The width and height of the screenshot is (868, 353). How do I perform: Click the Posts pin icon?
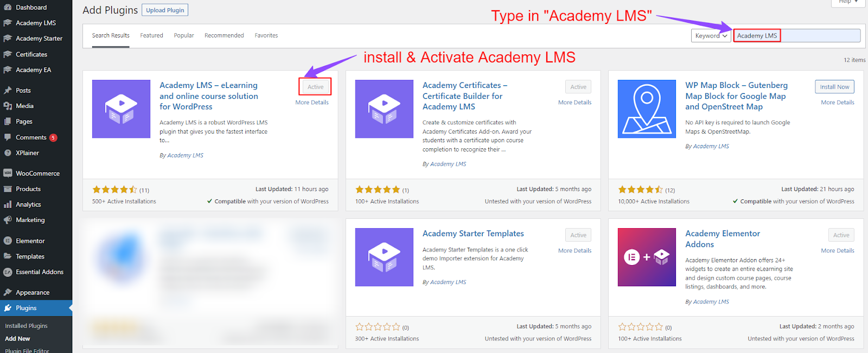coord(8,90)
